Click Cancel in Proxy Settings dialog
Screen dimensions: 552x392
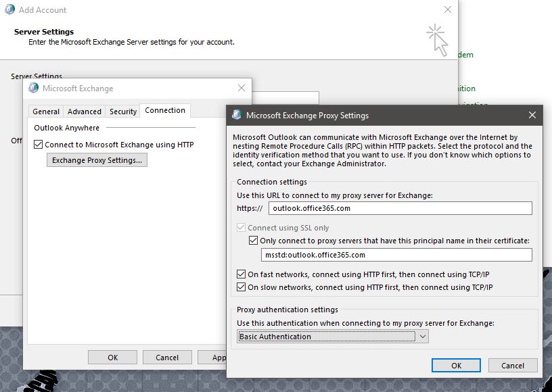pyautogui.click(x=513, y=365)
